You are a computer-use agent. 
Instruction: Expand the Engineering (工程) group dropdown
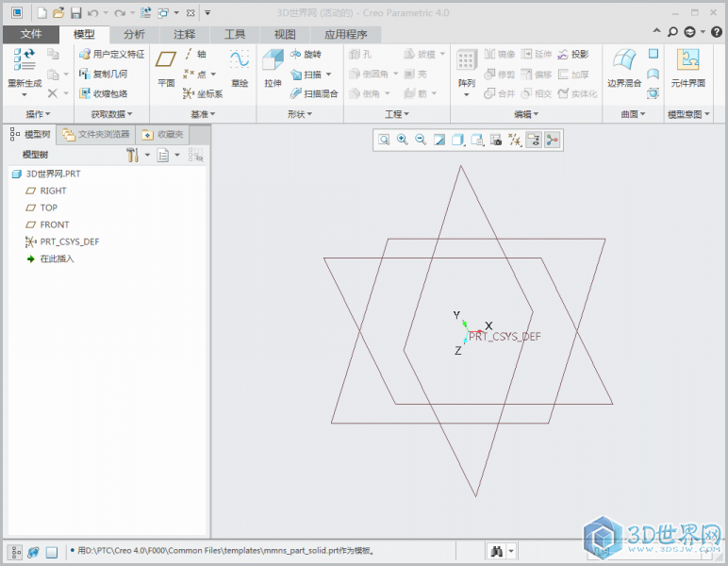tap(397, 114)
